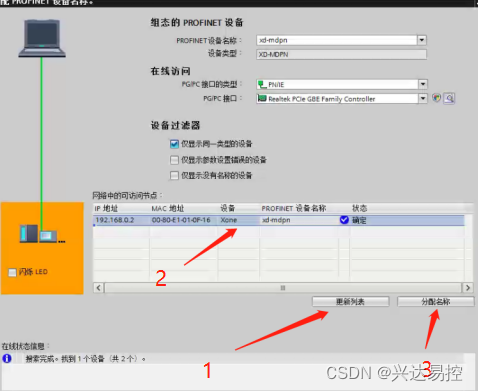The image size is (478, 391).
Task: Click the magnifier search interface icon
Action: [x=449, y=98]
